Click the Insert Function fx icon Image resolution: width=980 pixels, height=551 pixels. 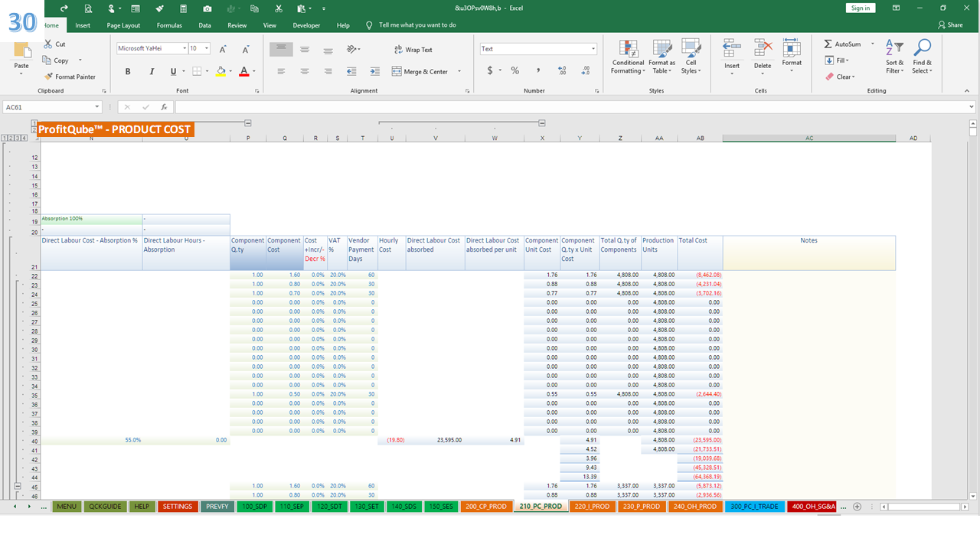164,107
